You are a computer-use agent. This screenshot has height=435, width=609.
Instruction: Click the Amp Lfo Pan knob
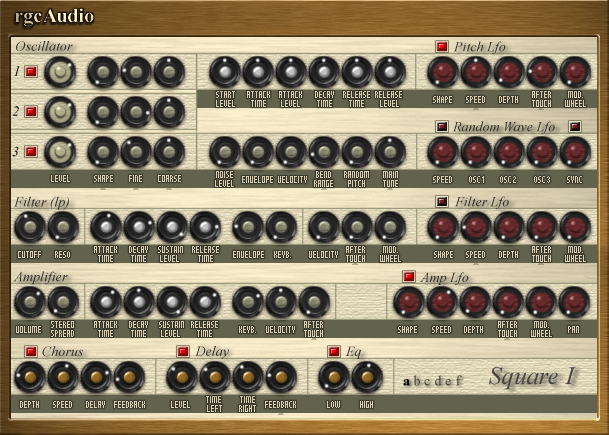click(574, 302)
